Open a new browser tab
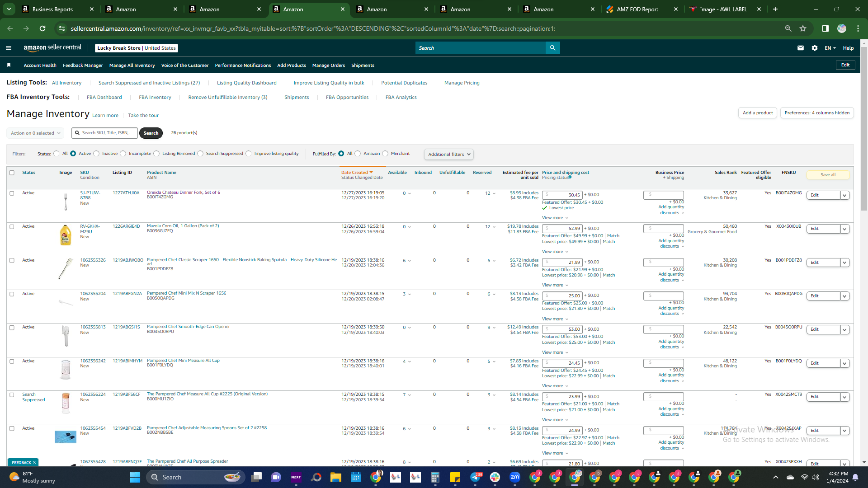The image size is (868, 488). (775, 9)
